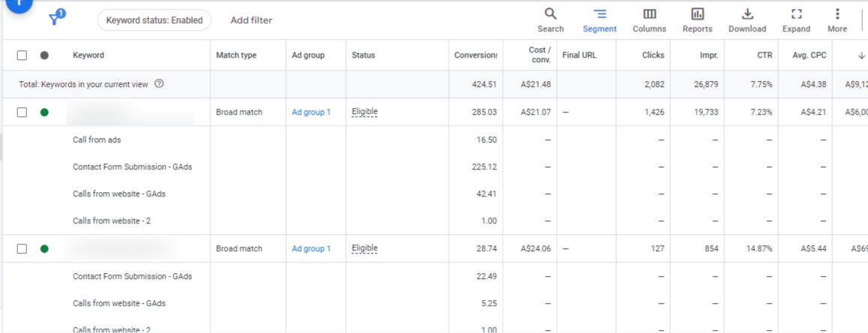The height and width of the screenshot is (333, 868).
Task: Select Contact Form Submission row with 225.12
Action: click(132, 166)
